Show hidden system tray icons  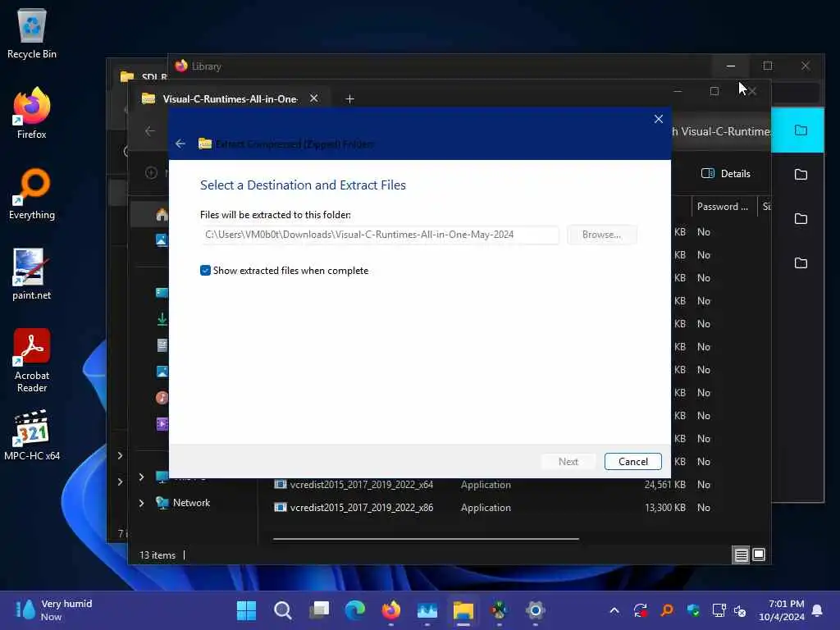[614, 610]
